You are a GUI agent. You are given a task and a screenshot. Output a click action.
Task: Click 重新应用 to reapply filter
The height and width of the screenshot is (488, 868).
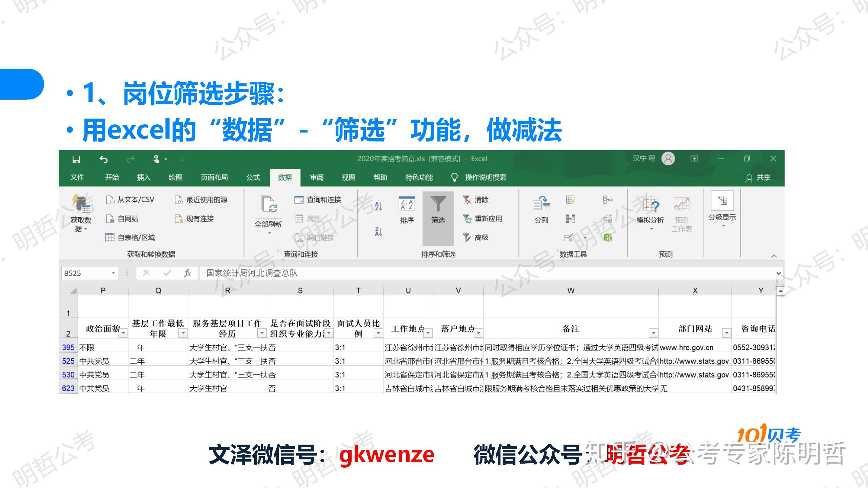pos(482,219)
